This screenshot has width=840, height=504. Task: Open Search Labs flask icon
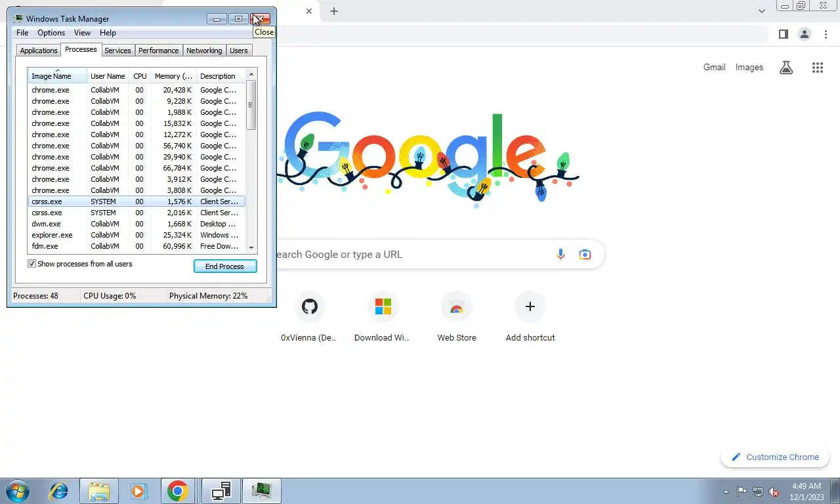(786, 68)
